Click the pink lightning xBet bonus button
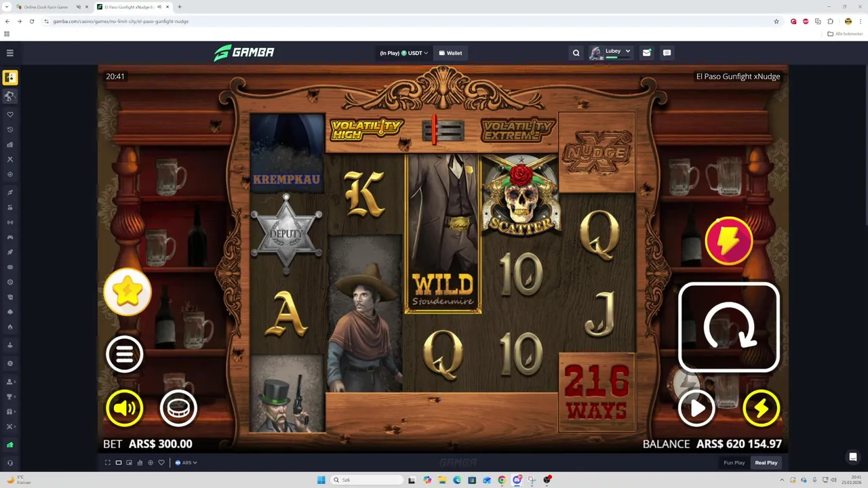 click(x=729, y=241)
